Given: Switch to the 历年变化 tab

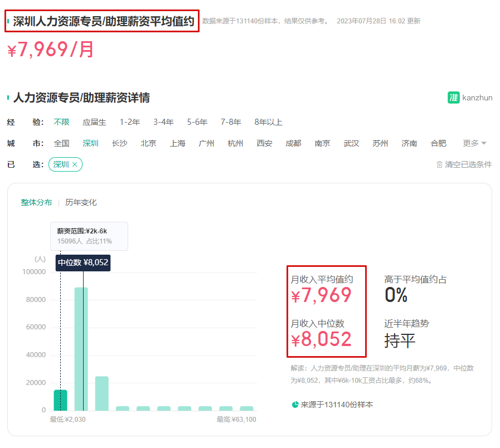Looking at the screenshot, I should pyautogui.click(x=81, y=202).
